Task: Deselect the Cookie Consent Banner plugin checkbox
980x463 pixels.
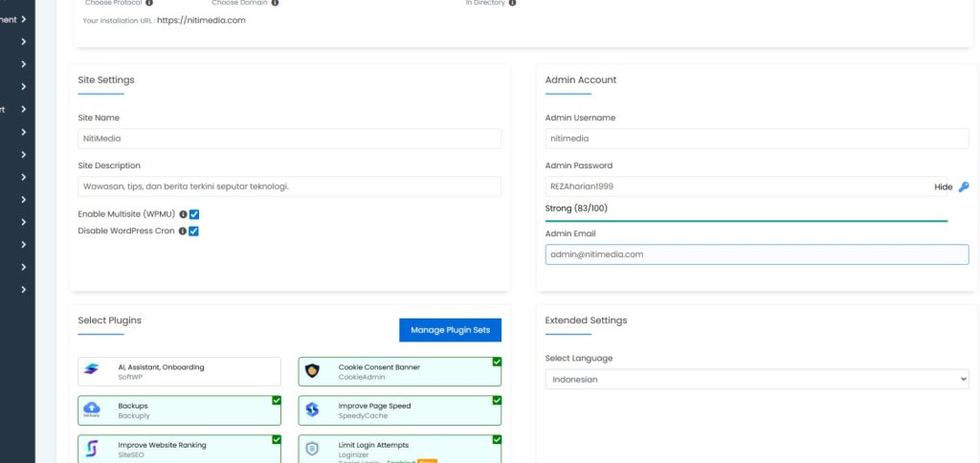Action: coord(496,362)
